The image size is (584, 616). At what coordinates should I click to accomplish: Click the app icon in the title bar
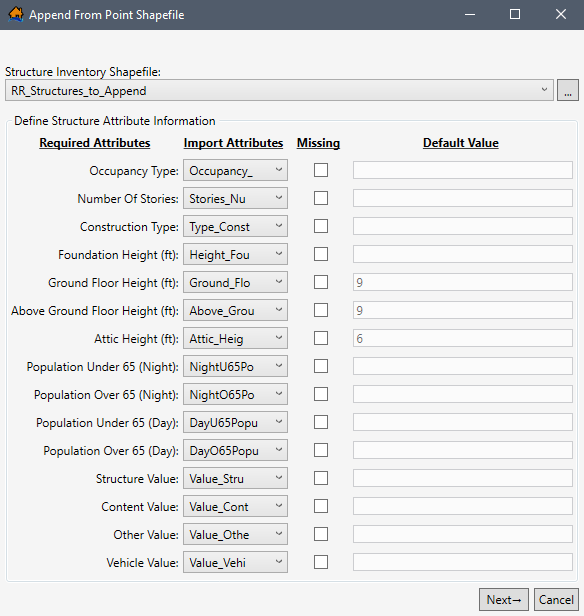[x=16, y=15]
